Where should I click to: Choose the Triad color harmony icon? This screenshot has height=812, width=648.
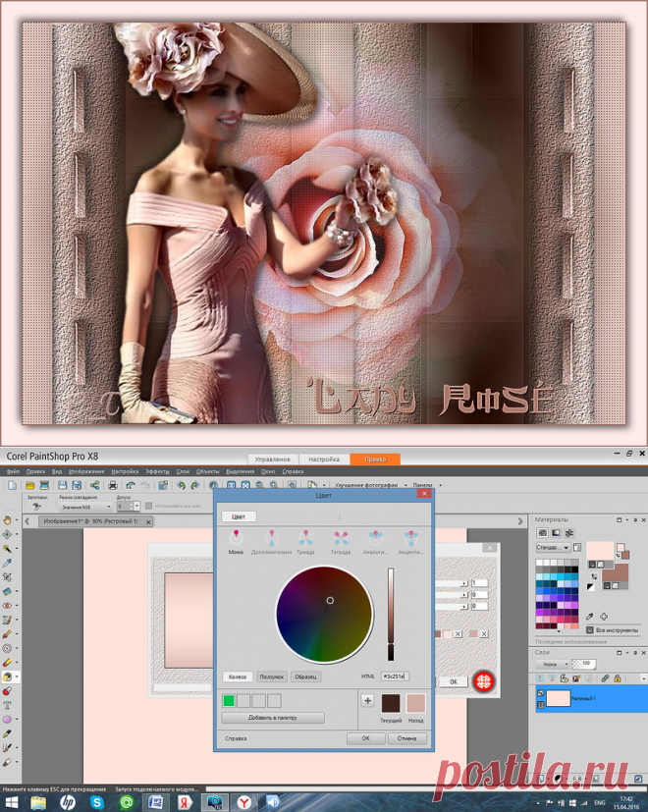305,538
